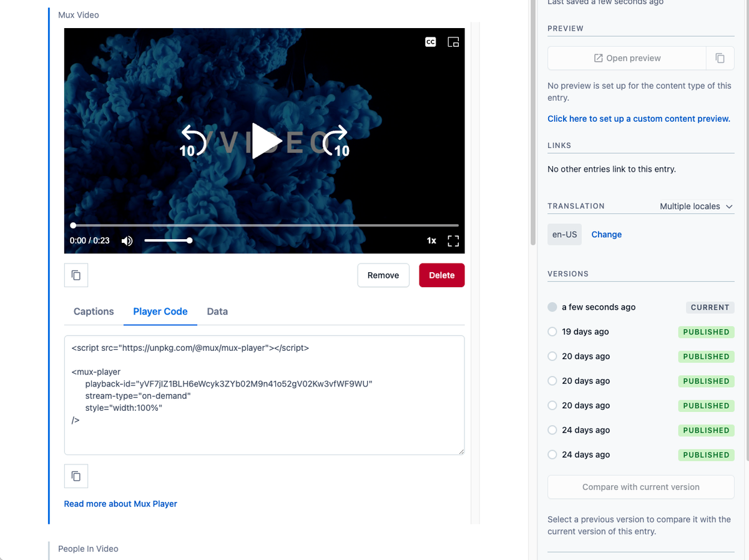Copy the video asset above the Remove button
Screen dimensions: 749x560
pos(76,275)
